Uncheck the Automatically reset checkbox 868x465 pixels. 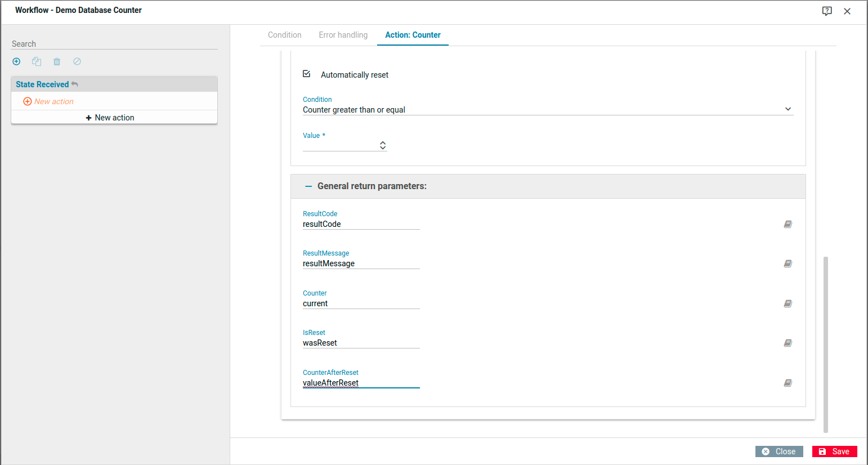[x=307, y=74]
